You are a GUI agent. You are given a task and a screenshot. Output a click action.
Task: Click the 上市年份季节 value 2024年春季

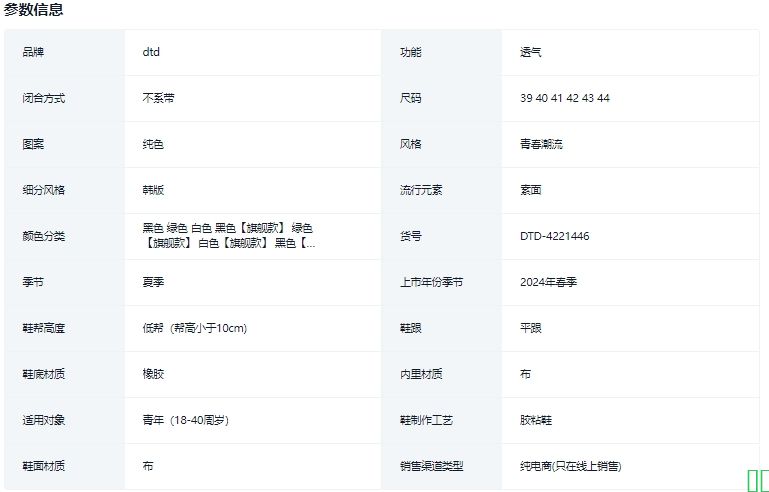(x=548, y=282)
